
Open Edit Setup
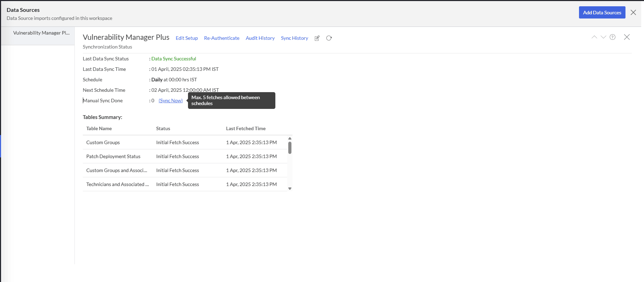point(187,38)
